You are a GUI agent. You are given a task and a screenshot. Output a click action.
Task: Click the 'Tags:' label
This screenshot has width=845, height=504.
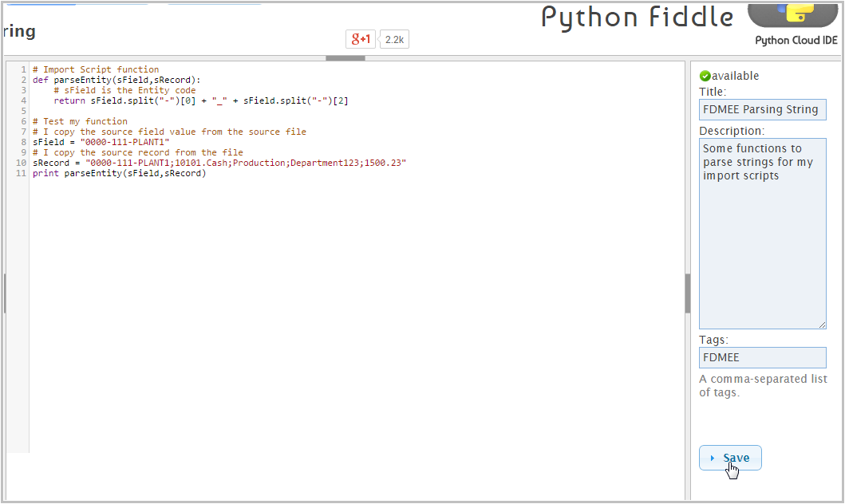[x=713, y=340]
